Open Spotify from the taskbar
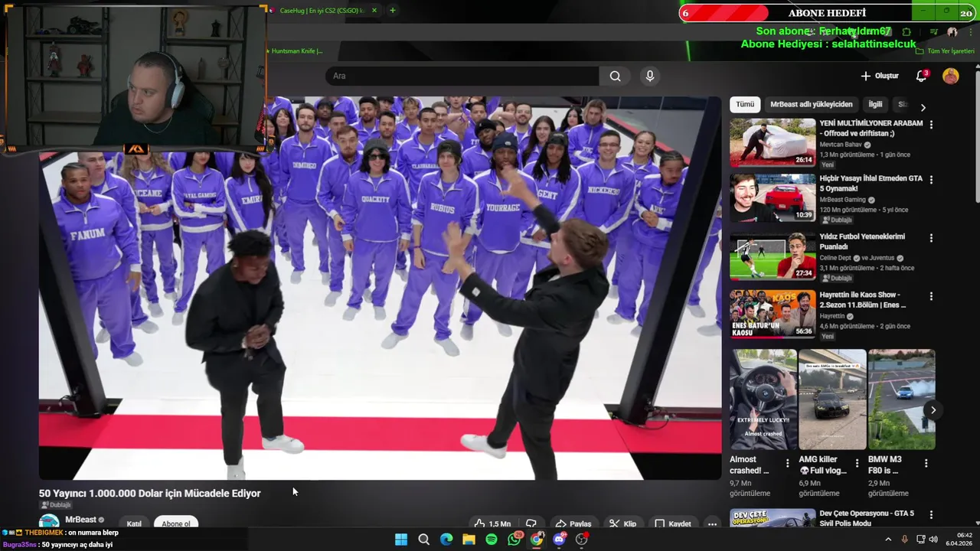This screenshot has width=980, height=551. (x=492, y=540)
